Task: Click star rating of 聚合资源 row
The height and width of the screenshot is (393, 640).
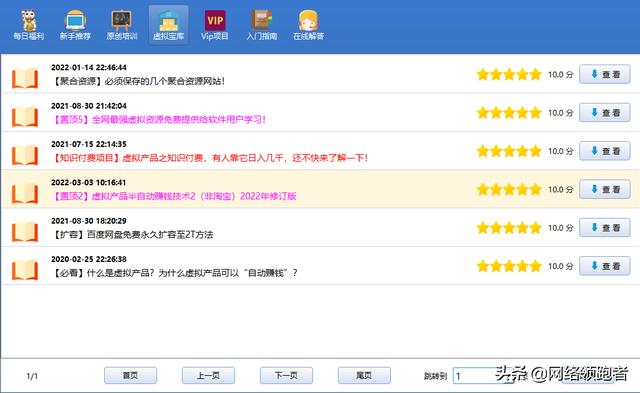Action: pyautogui.click(x=509, y=74)
